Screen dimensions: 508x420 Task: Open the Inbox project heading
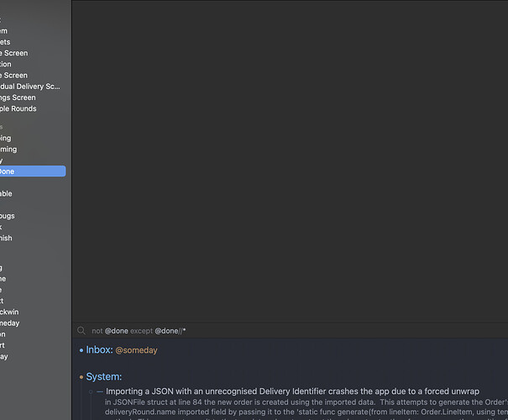tap(99, 349)
